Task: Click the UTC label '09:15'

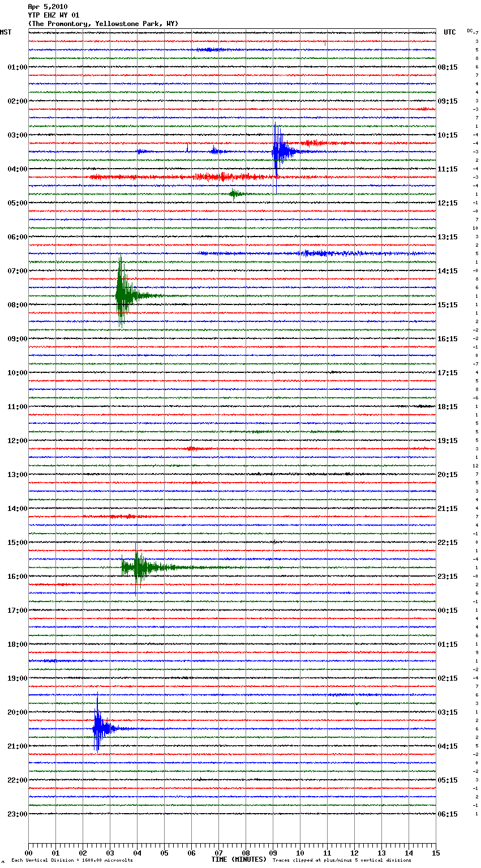Action: click(448, 101)
